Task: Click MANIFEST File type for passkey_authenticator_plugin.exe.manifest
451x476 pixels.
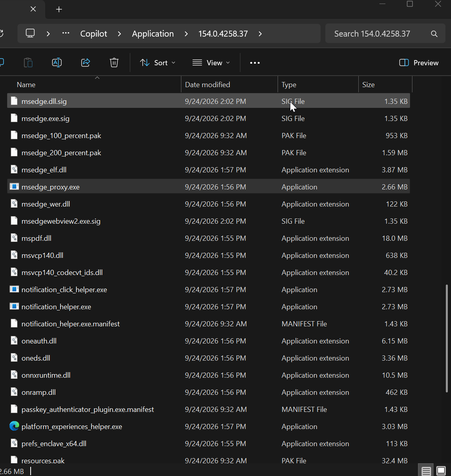Action: tap(304, 409)
